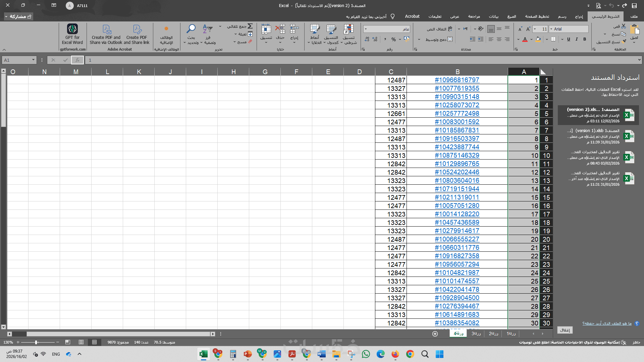This screenshot has width=644, height=362.
Task: Open the Name Box dropdown arrow
Action: pyautogui.click(x=33, y=60)
